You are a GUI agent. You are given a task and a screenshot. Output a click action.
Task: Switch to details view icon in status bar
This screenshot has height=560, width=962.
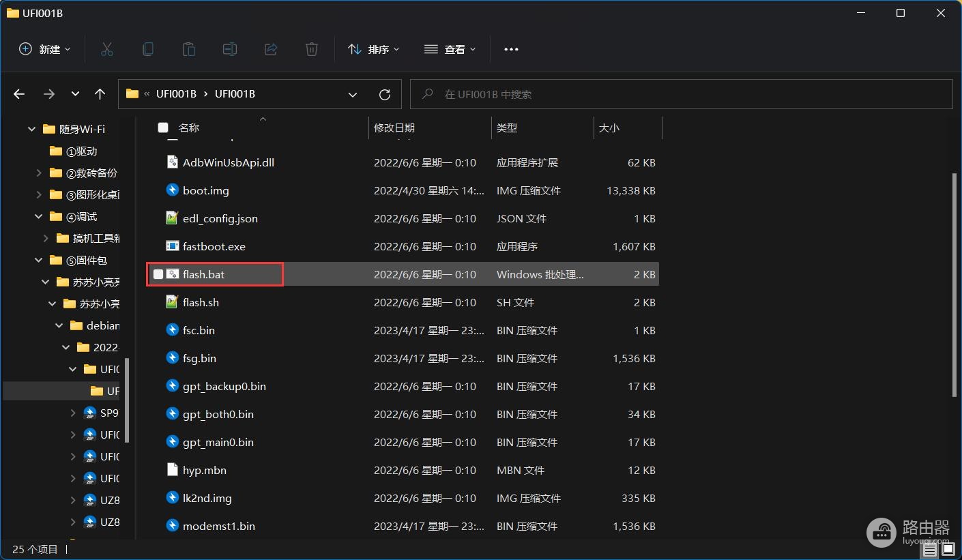click(930, 549)
